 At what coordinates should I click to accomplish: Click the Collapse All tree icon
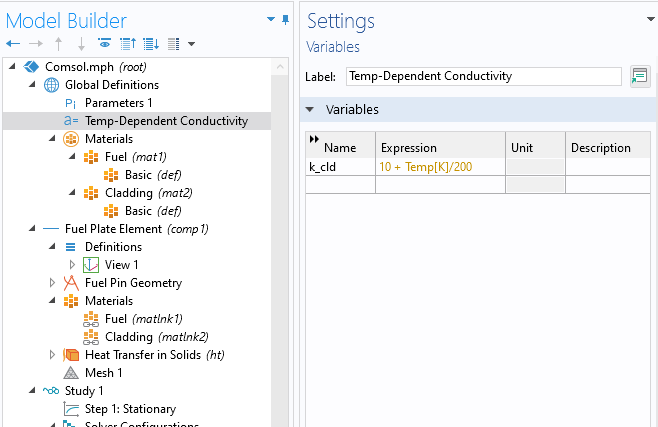127,43
